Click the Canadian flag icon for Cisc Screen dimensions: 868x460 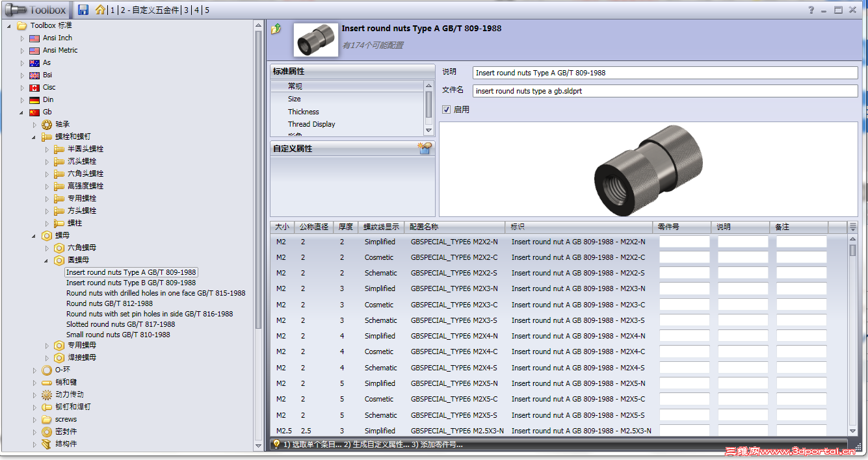pos(34,88)
